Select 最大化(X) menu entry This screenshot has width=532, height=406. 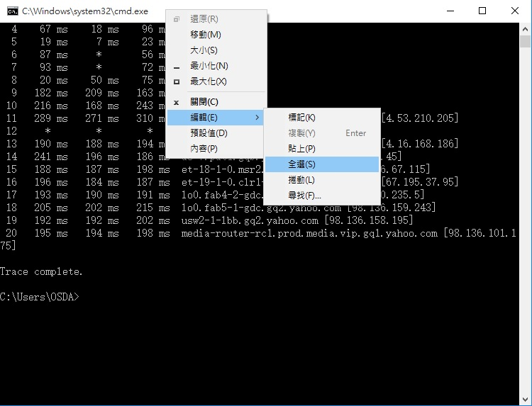coord(209,81)
